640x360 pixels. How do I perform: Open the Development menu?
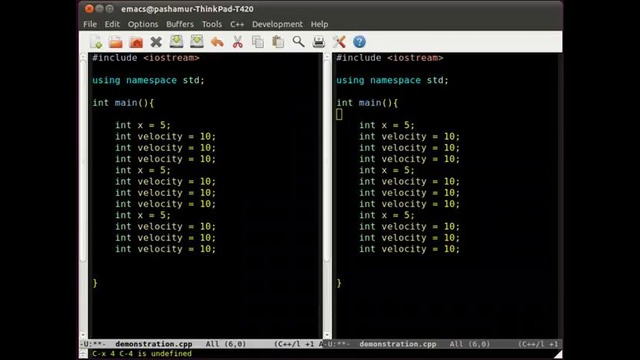point(277,24)
